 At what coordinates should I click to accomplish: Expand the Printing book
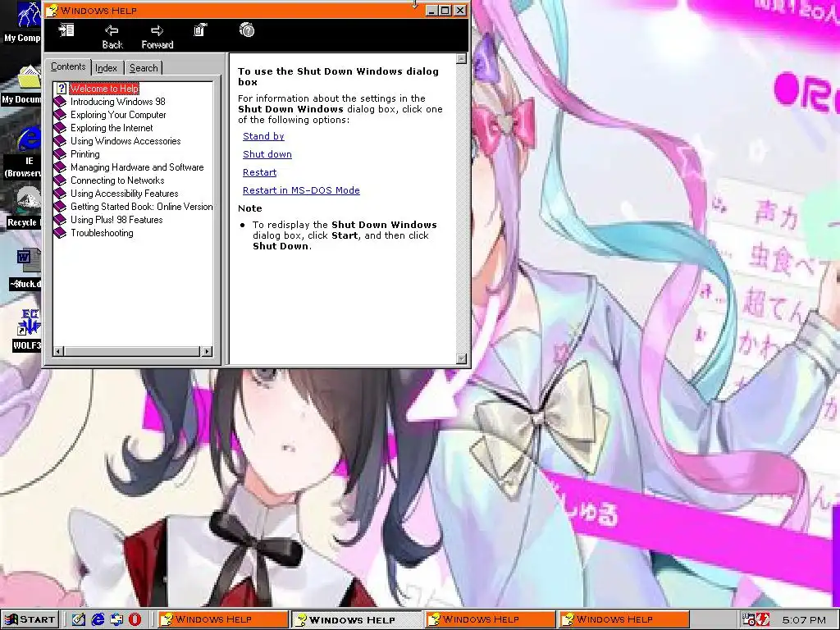click(x=85, y=154)
